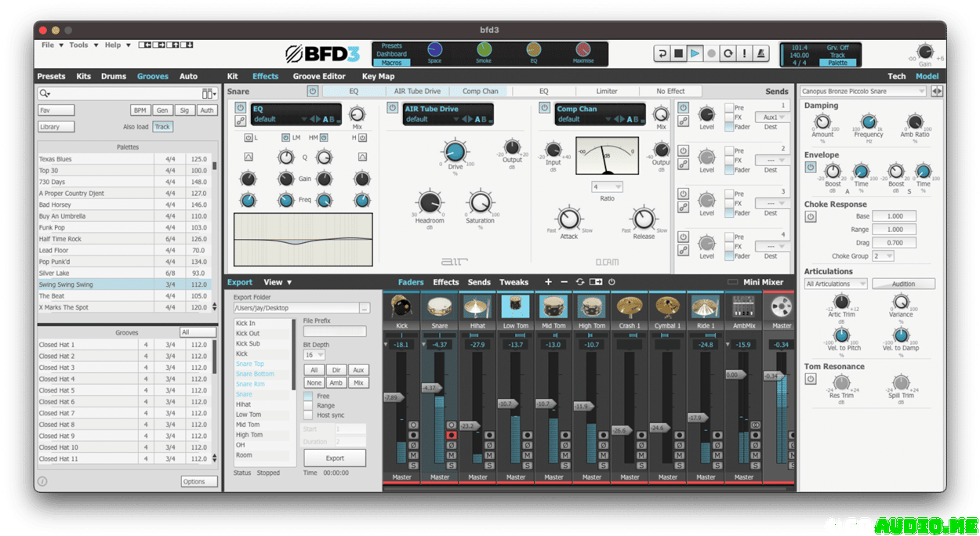Show the Tweaks mixer view
This screenshot has width=980, height=536.
pyautogui.click(x=514, y=282)
